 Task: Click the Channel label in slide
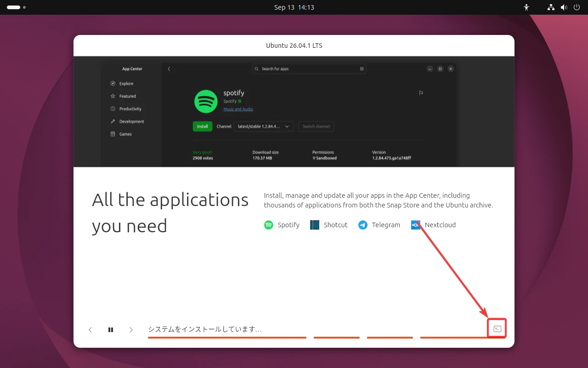[224, 126]
